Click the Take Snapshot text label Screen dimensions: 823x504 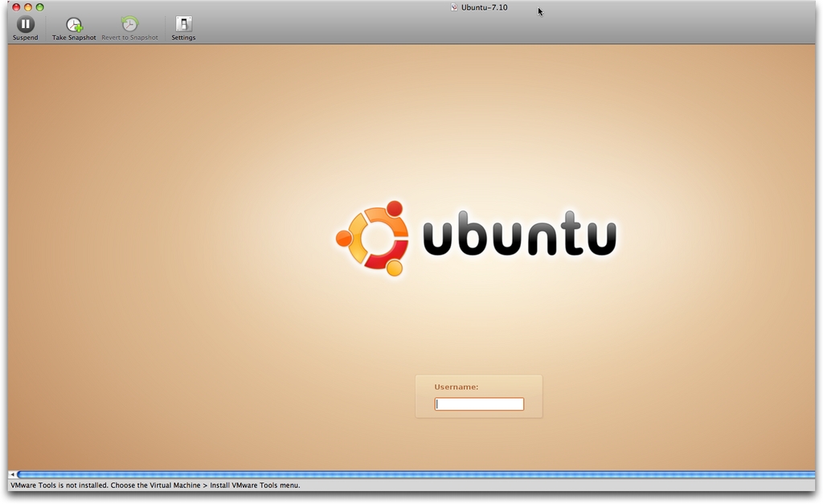pos(74,38)
